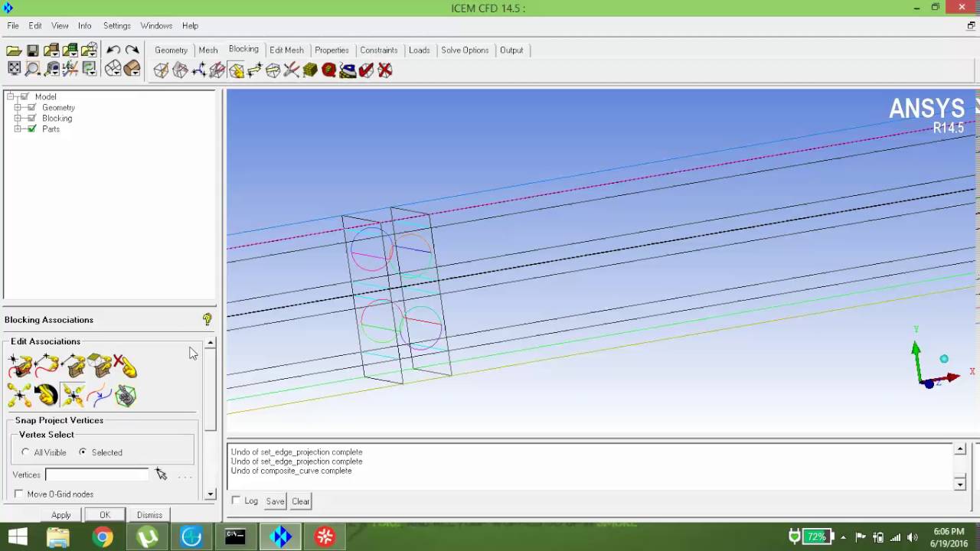Toggle the Geometry visibility checkbox
Screen dimensions: 980x551
coord(31,107)
